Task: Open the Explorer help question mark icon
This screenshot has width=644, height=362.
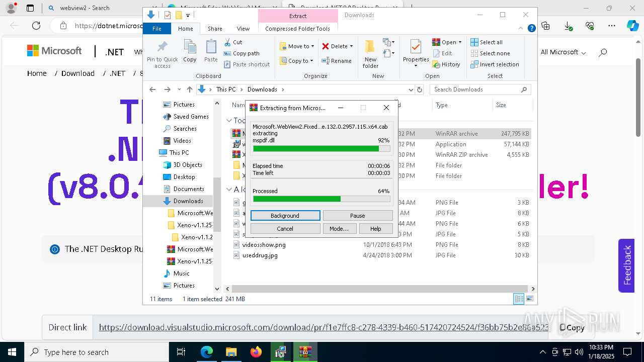Action: pyautogui.click(x=531, y=29)
